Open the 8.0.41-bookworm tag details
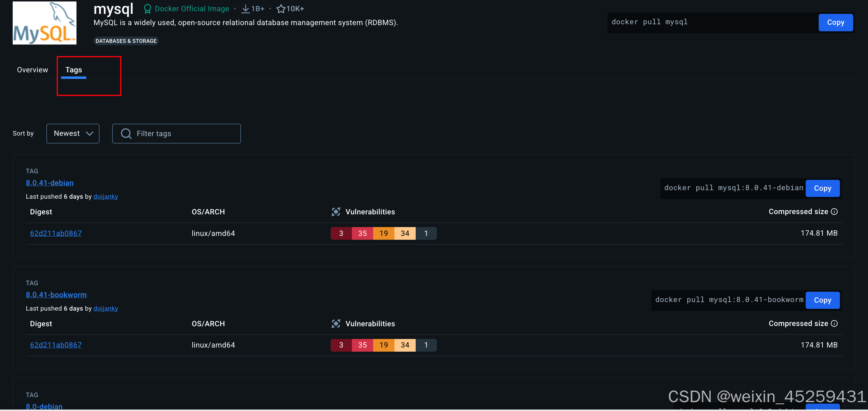The height and width of the screenshot is (411, 868). [56, 295]
